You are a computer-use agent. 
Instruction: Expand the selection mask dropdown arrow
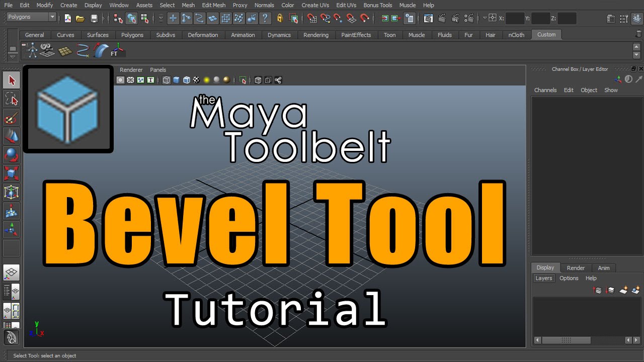point(161,19)
